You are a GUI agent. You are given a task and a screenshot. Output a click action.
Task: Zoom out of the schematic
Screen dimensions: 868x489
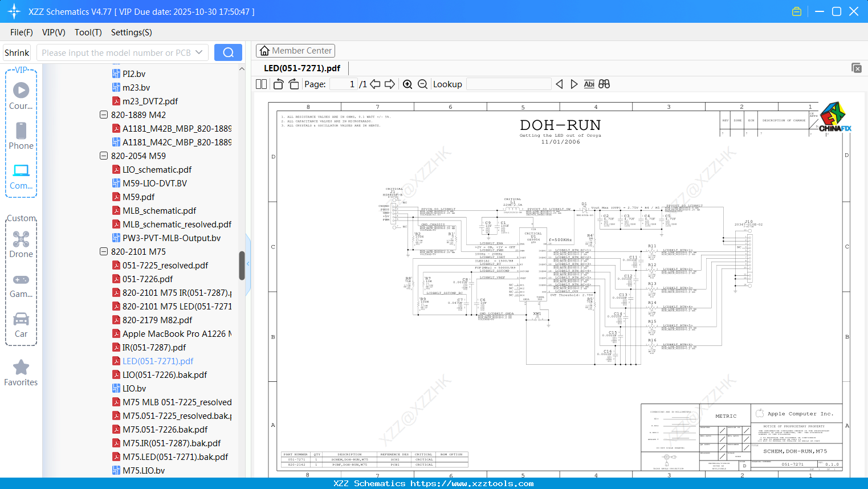point(422,84)
